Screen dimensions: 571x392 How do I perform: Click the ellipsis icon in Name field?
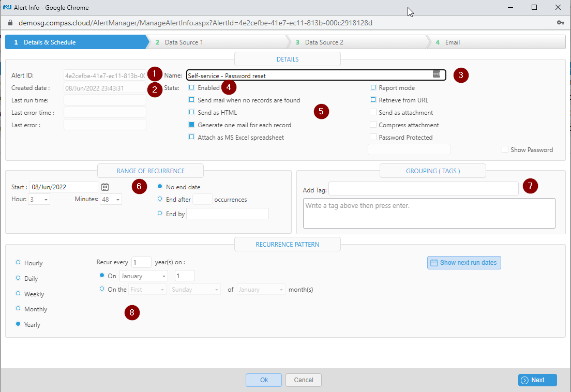436,74
